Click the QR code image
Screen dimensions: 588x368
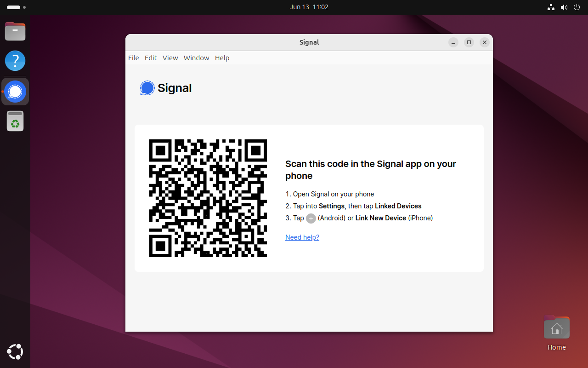[x=208, y=198]
